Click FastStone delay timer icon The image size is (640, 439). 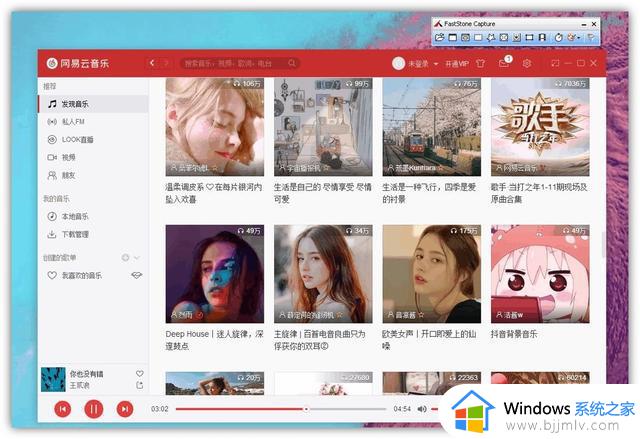click(558, 38)
